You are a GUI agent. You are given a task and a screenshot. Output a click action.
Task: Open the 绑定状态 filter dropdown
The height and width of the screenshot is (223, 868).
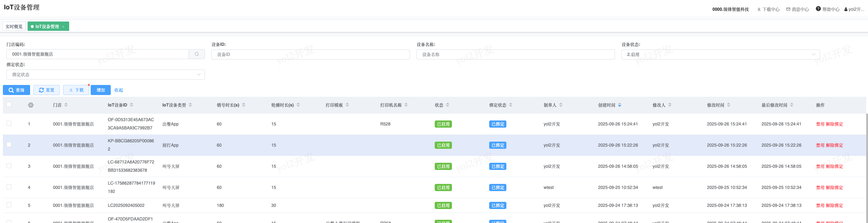(106, 75)
